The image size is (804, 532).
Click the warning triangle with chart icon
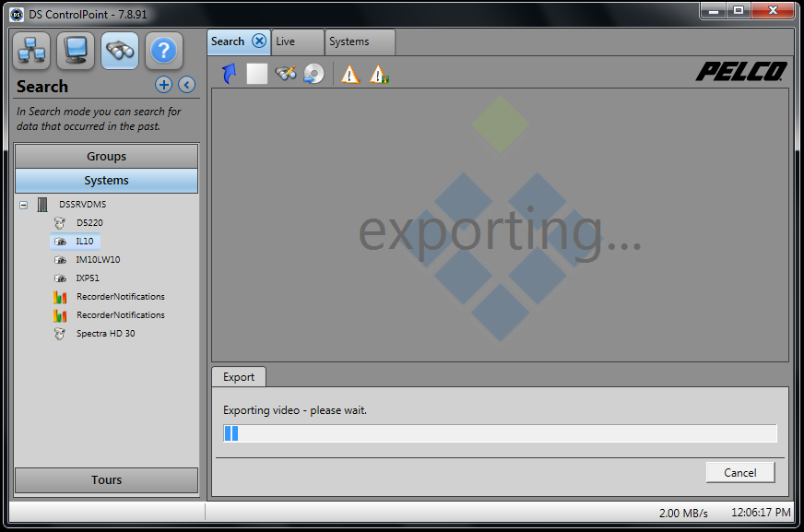coord(380,73)
